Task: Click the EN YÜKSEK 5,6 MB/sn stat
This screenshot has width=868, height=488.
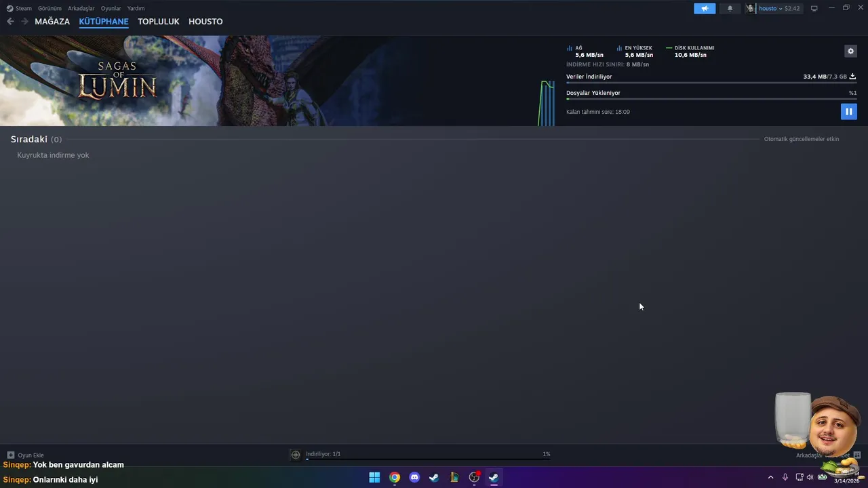Action: (x=635, y=52)
